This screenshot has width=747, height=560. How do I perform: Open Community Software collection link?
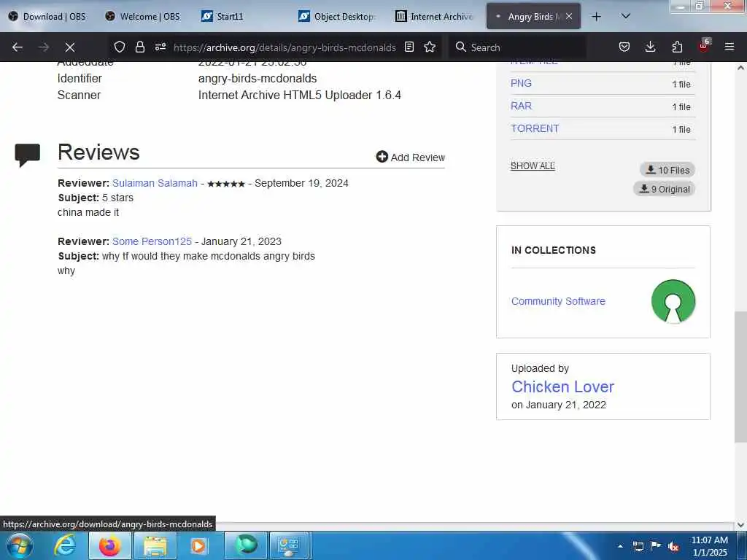[x=558, y=301]
